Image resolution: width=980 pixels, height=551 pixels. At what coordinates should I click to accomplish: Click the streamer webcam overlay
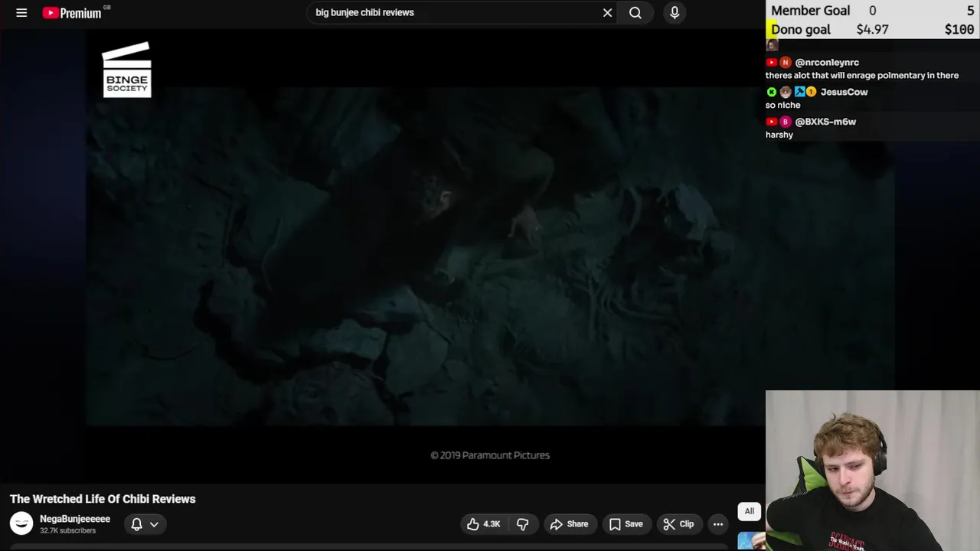(x=873, y=471)
